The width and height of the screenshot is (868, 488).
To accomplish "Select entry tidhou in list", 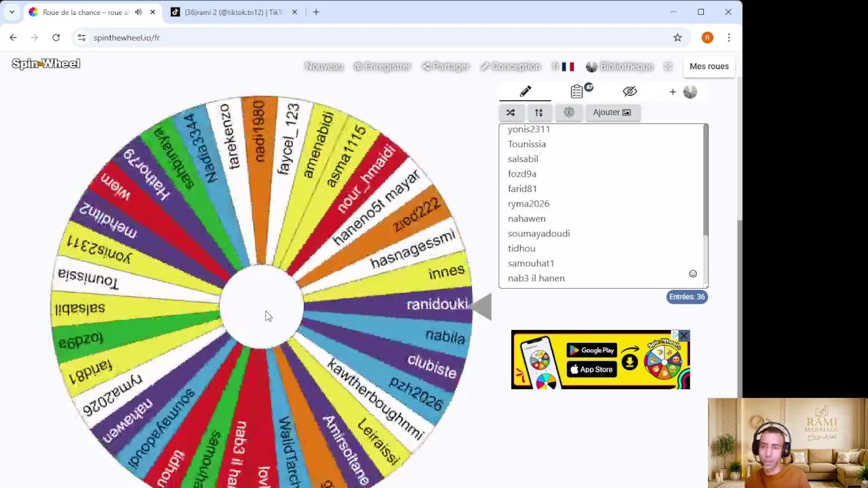I will pyautogui.click(x=521, y=248).
